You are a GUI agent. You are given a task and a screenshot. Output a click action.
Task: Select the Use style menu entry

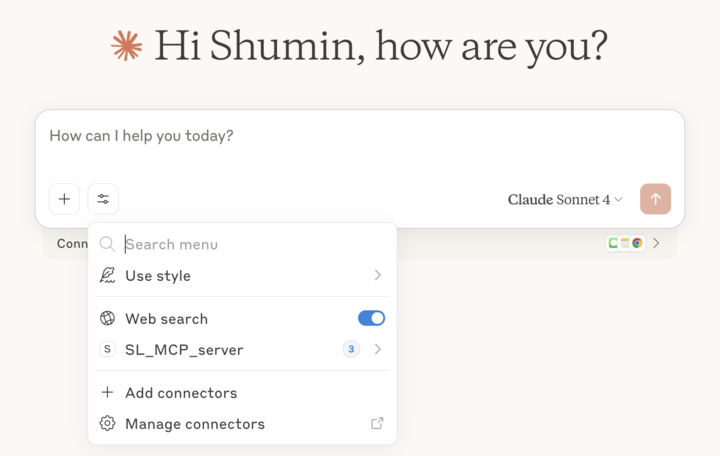click(x=158, y=275)
